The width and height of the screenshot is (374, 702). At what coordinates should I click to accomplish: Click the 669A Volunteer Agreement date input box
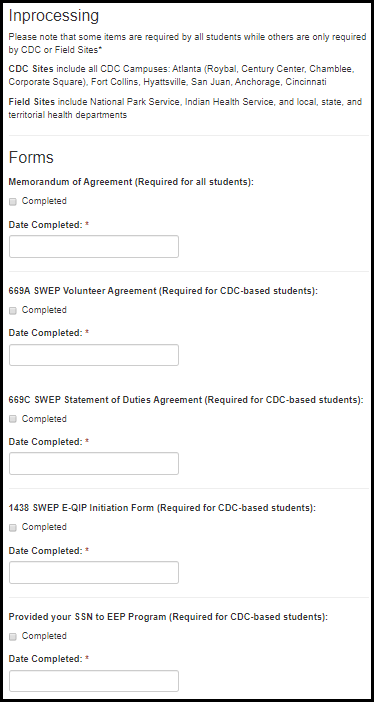coord(94,355)
